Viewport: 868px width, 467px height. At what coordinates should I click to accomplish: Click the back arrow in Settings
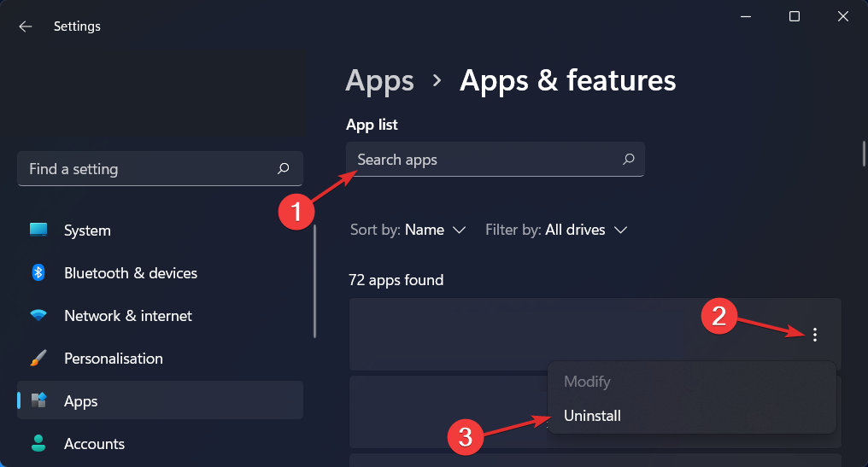[x=26, y=26]
